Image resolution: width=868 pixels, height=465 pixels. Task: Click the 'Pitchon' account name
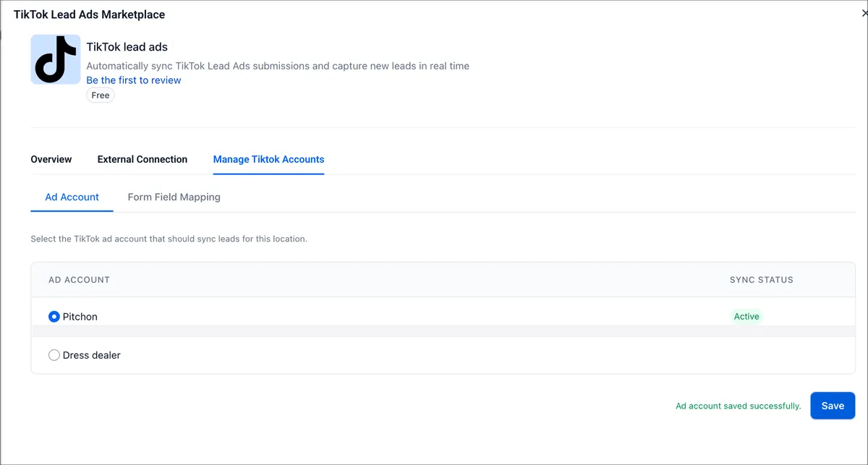click(x=80, y=317)
